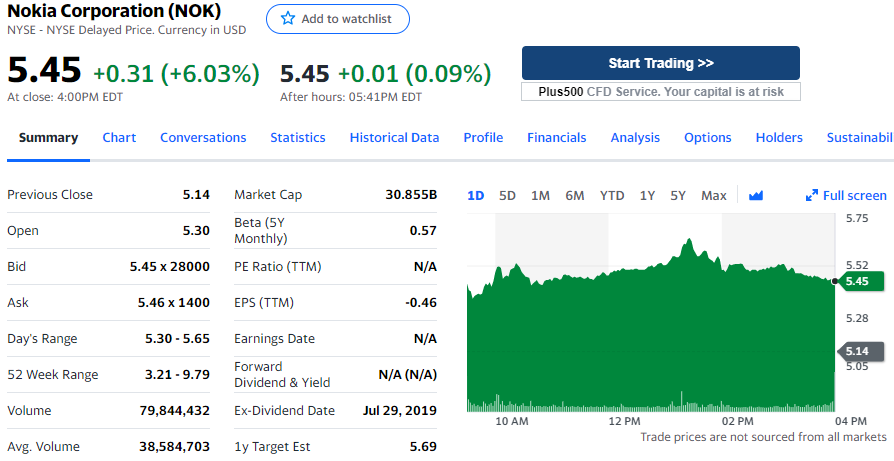
Task: Add Nokia to watchlist
Action: coord(338,19)
